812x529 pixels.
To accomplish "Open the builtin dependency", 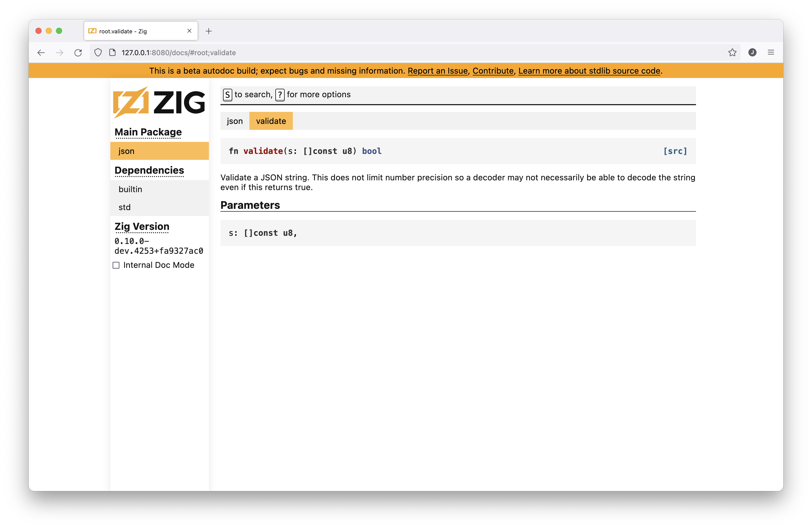I will tap(130, 189).
